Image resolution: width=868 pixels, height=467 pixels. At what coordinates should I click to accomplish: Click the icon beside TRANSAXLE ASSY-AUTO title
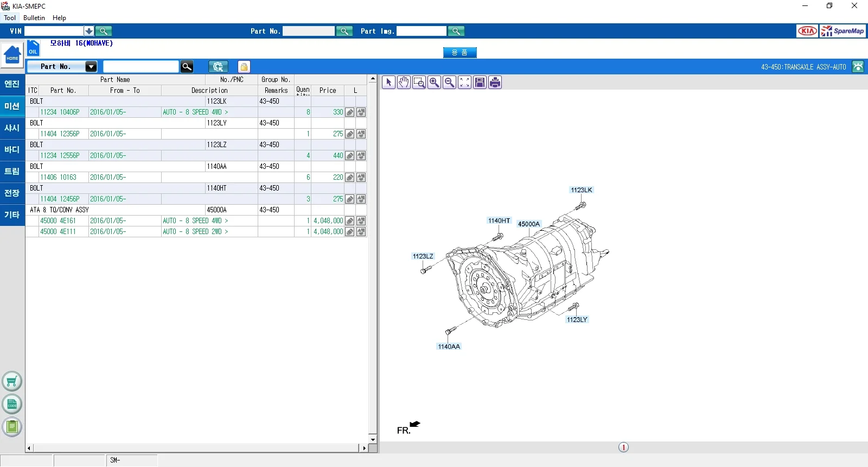[858, 67]
